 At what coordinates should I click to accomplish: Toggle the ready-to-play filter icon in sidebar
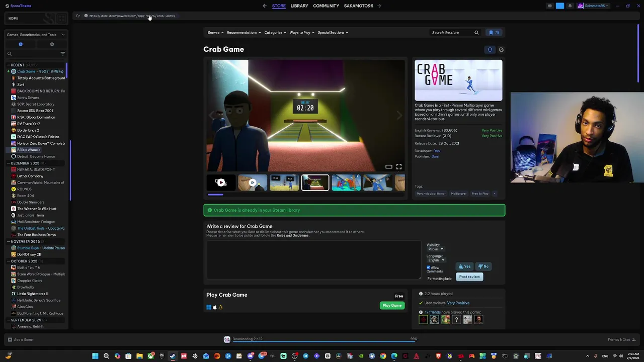pyautogui.click(x=52, y=44)
